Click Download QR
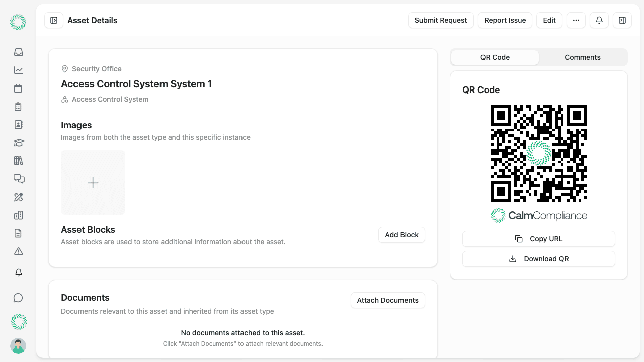 tap(538, 258)
